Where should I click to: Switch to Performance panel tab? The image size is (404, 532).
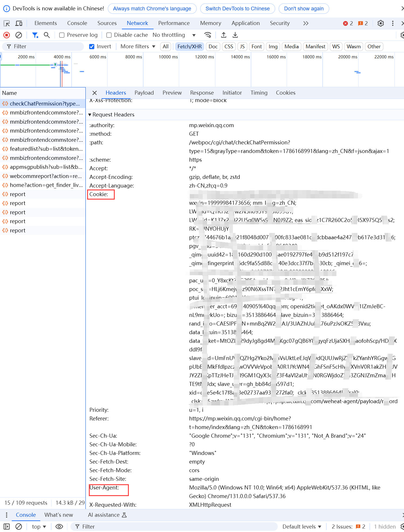click(x=174, y=23)
